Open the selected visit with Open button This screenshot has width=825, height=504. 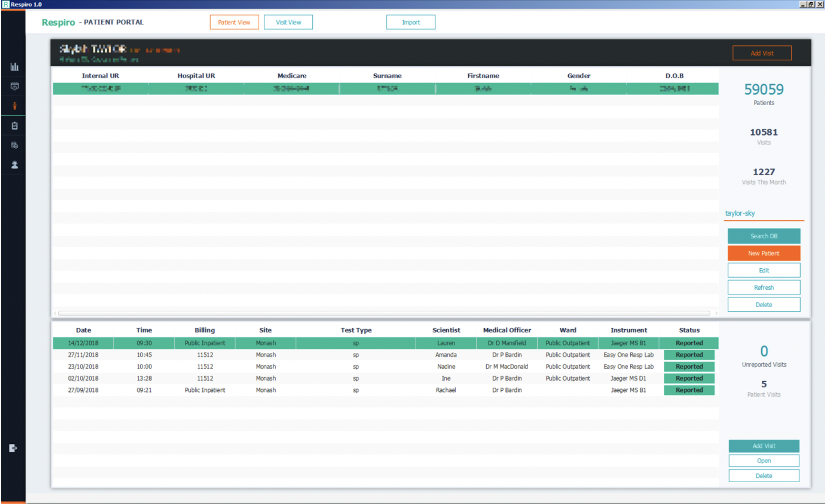(764, 461)
